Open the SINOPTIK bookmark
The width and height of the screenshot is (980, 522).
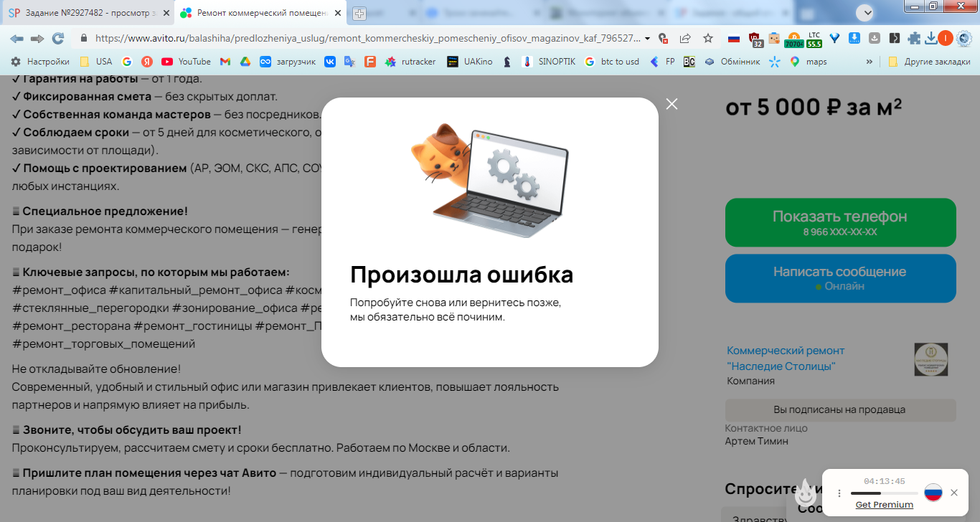(x=549, y=62)
